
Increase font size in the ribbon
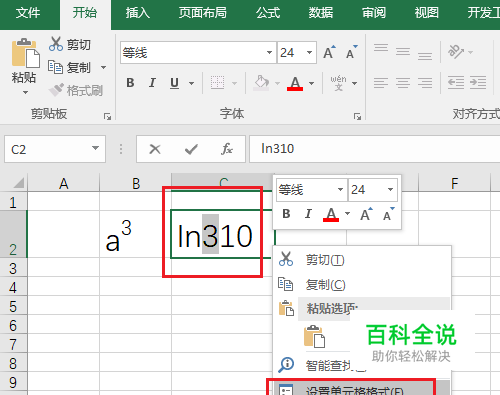pos(330,52)
